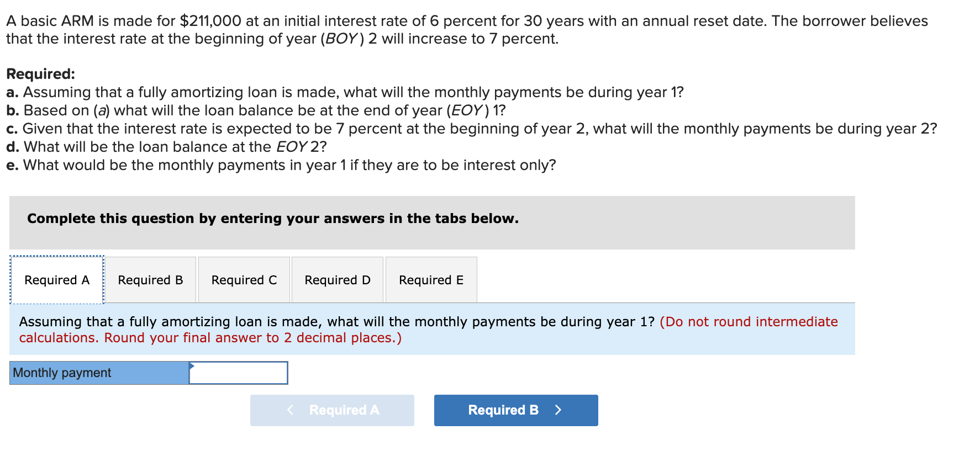
Task: View the Required D tab
Action: click(x=338, y=280)
